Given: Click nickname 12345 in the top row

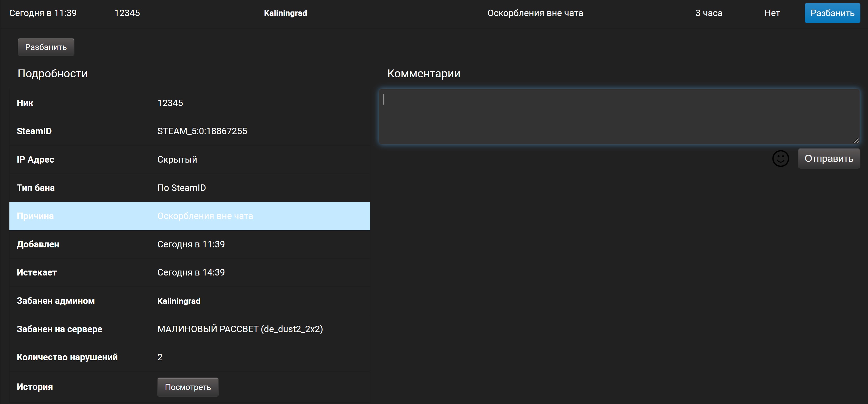Looking at the screenshot, I should [127, 13].
